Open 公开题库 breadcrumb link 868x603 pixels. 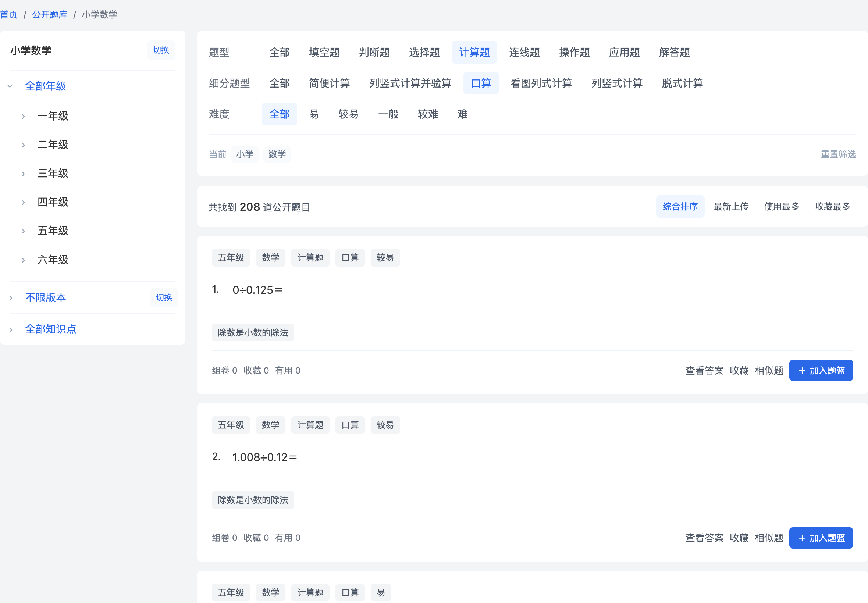click(50, 14)
